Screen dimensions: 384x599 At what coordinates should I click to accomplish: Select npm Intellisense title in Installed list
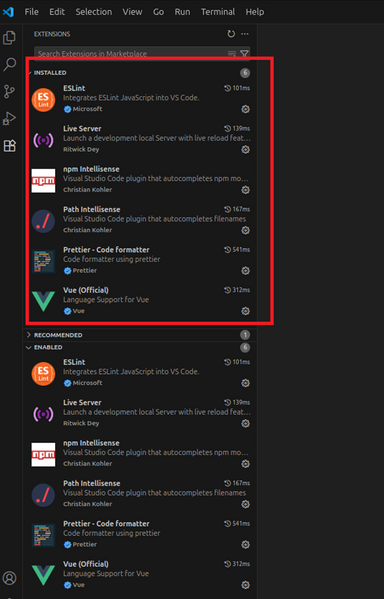(91, 169)
